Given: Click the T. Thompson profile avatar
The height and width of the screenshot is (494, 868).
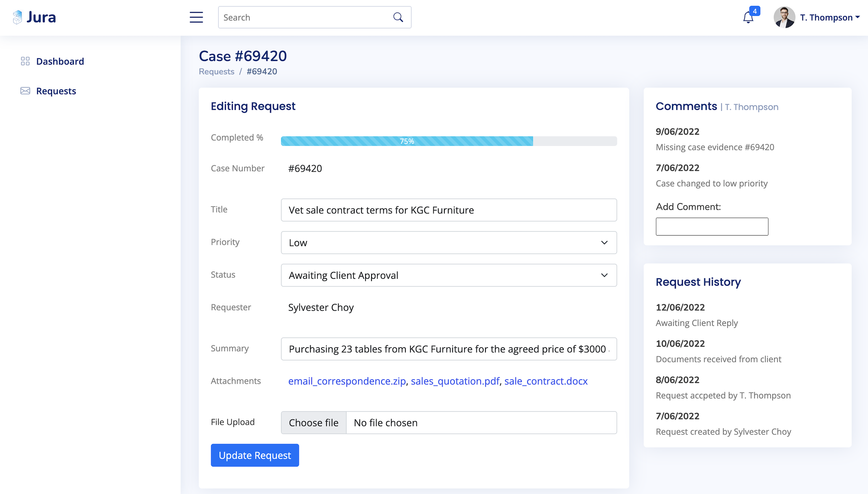Looking at the screenshot, I should click(x=784, y=17).
